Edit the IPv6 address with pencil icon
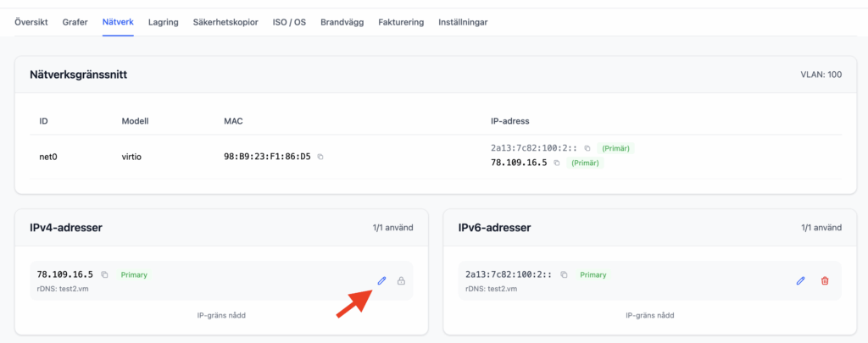868x343 pixels. [800, 280]
